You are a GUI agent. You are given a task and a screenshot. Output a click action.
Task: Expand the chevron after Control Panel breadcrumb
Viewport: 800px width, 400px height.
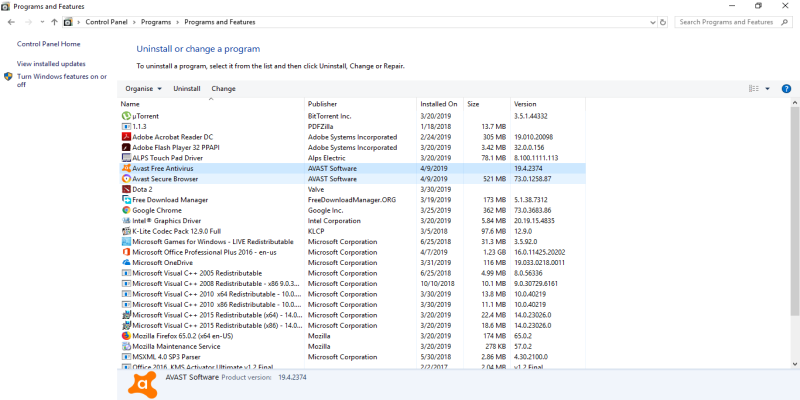[x=134, y=22]
